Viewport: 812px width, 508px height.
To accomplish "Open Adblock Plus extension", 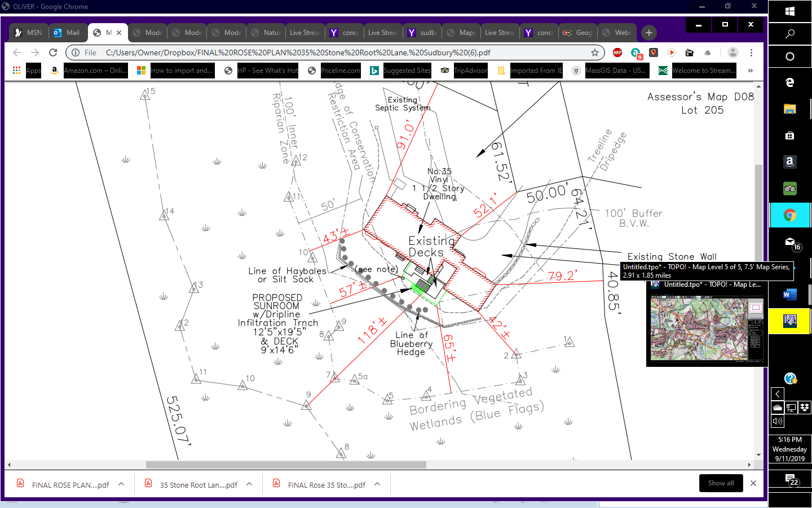I will pos(617,52).
